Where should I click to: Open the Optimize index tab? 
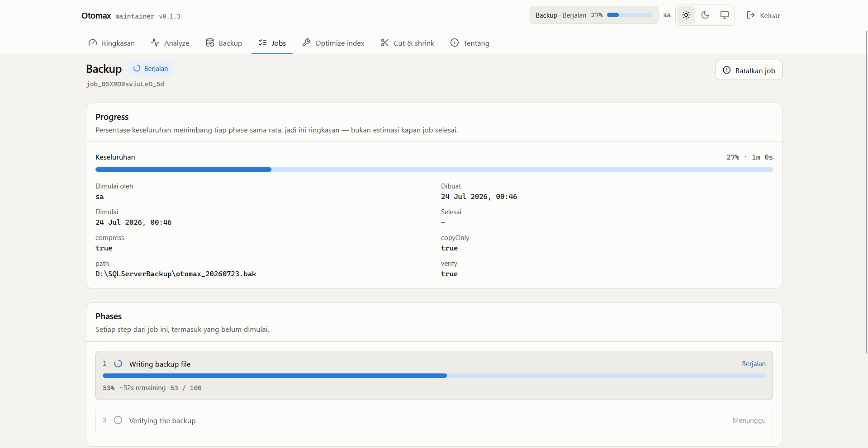(x=333, y=43)
